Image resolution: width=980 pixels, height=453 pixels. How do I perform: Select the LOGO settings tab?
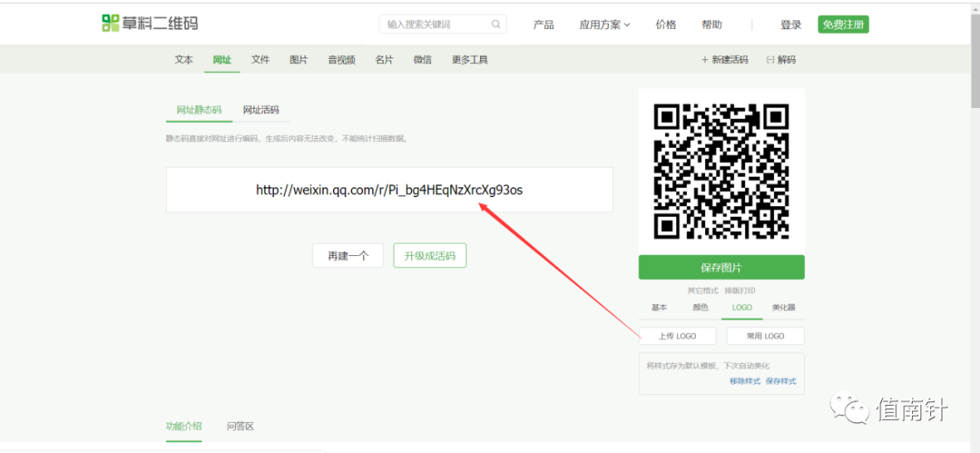coord(742,308)
